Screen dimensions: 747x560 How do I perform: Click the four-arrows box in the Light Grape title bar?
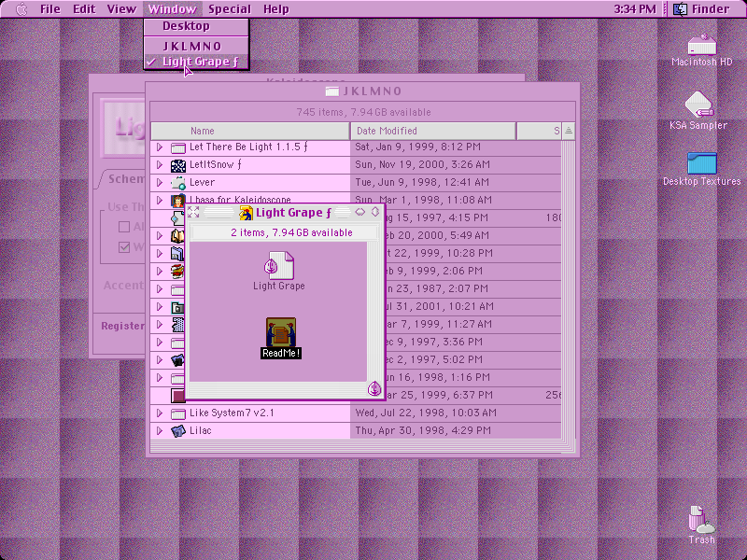point(193,212)
